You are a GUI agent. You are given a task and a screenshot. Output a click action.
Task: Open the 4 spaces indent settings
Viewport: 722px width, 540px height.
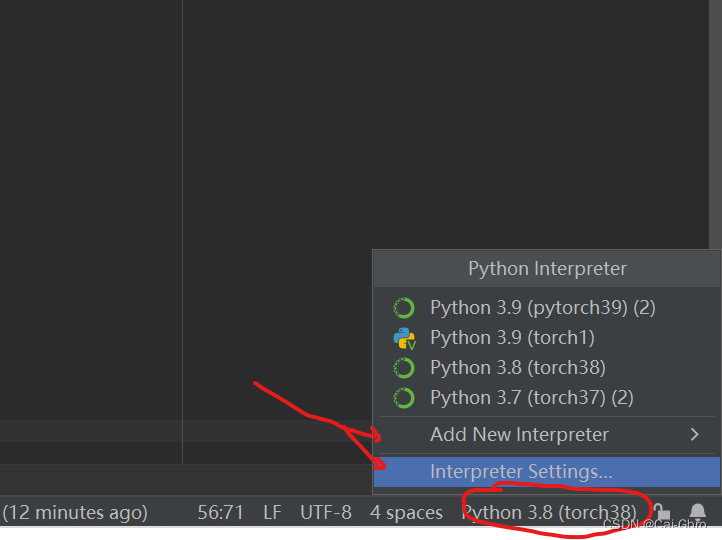coord(406,512)
